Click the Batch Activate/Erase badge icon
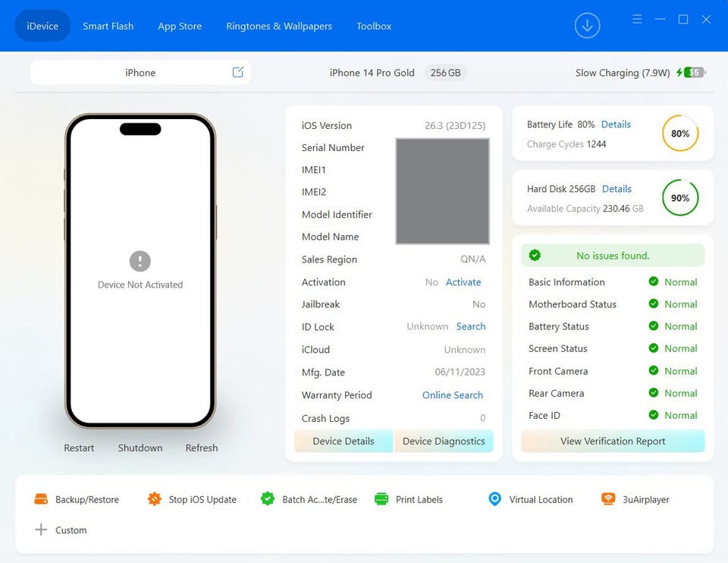Image resolution: width=728 pixels, height=563 pixels. click(268, 499)
